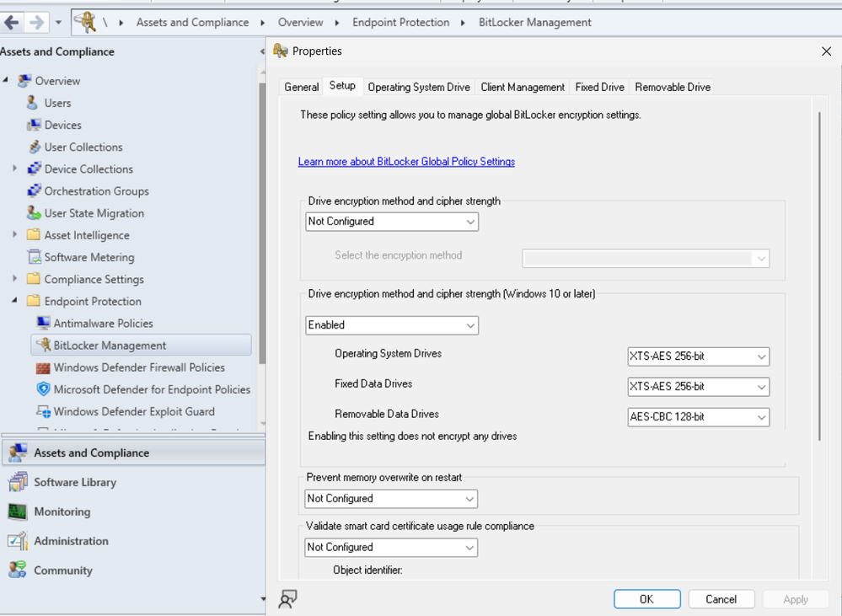Click the Assets and Compliance workspace icon
Screen dimensions: 842x616
click(x=18, y=453)
